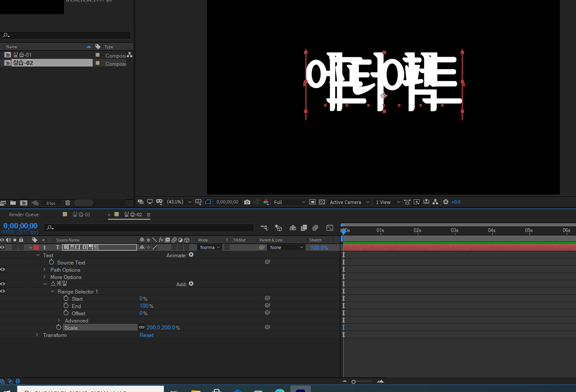Open the Active Camera 3D view dropdown
This screenshot has height=392, width=576.
click(349, 202)
